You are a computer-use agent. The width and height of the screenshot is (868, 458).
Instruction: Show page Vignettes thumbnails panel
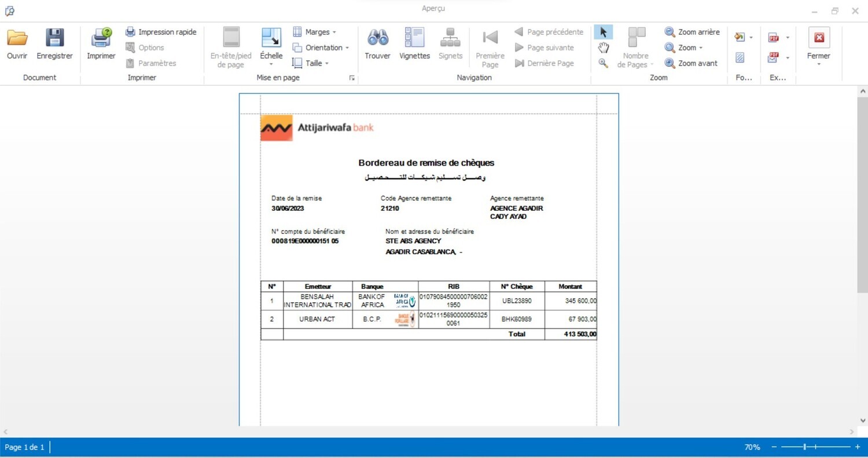[414, 43]
